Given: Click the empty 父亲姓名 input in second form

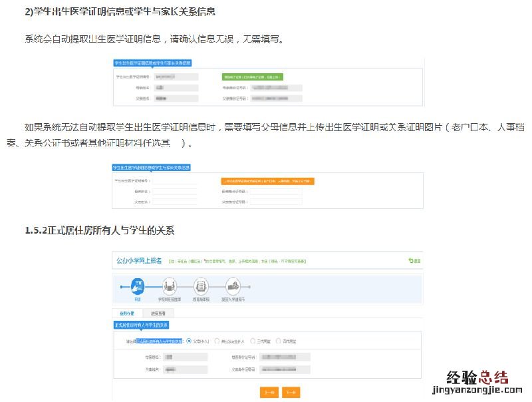Looking at the screenshot, I should (x=175, y=202).
